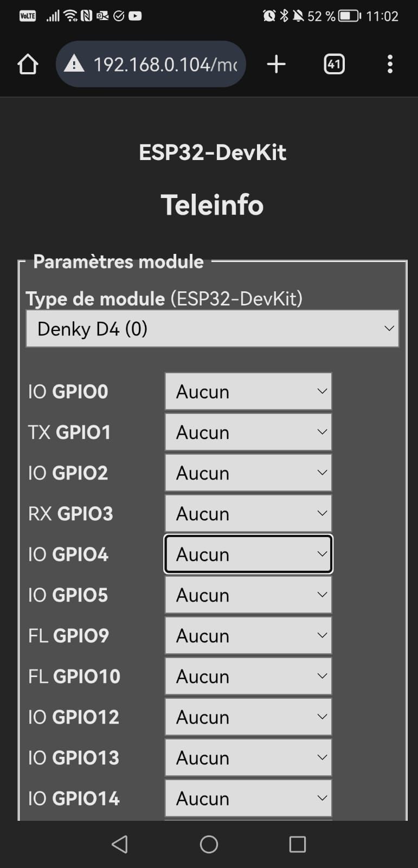The height and width of the screenshot is (868, 418).
Task: Tap the Android back navigation button
Action: pyautogui.click(x=120, y=844)
